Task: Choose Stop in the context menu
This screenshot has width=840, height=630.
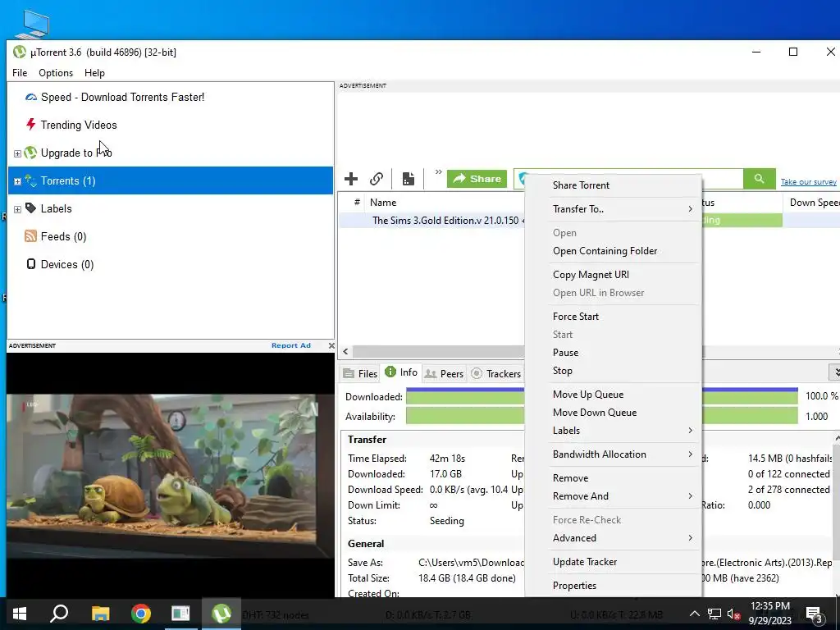Action: [x=623, y=371]
